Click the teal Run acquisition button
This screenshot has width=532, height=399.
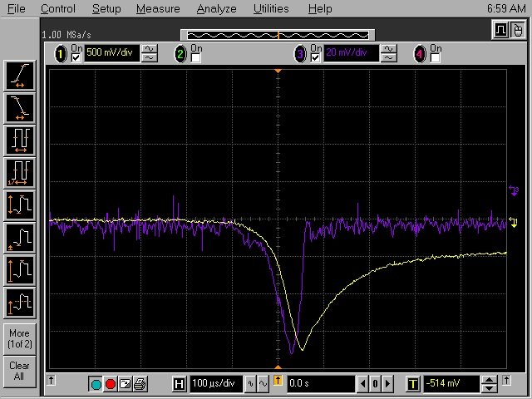96,384
